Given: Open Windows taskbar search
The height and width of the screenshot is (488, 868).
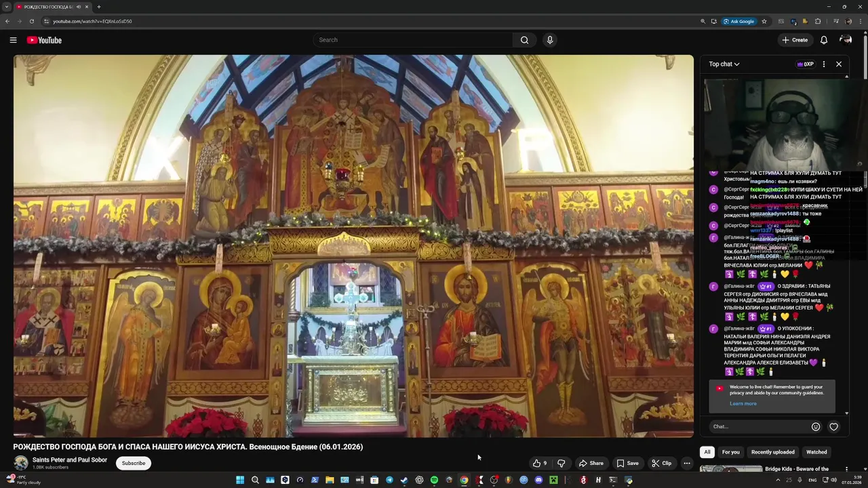Looking at the screenshot, I should tap(255, 481).
